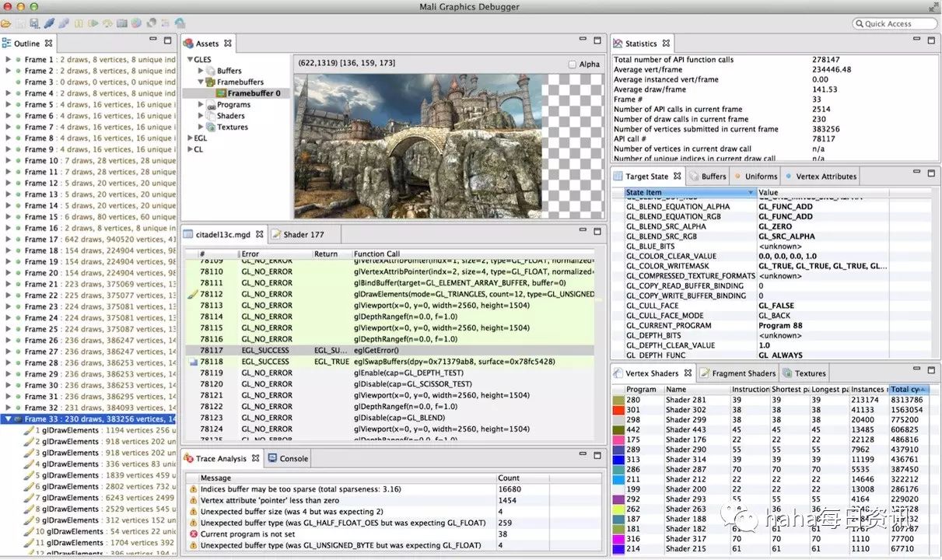Click the pencil icon beside call 78112
Screen dimensions: 942x560
point(193,295)
